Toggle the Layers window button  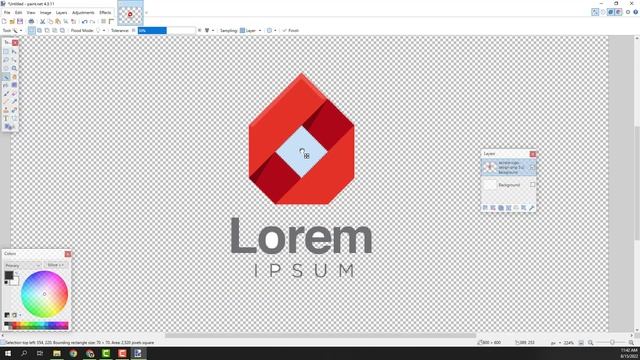(611, 12)
